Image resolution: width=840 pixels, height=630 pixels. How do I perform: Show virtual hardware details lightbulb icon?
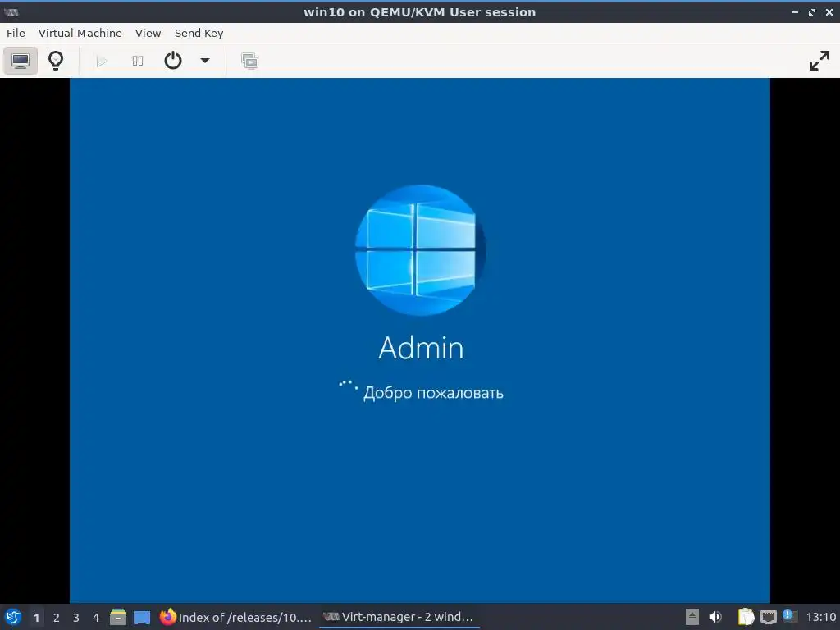pyautogui.click(x=56, y=61)
